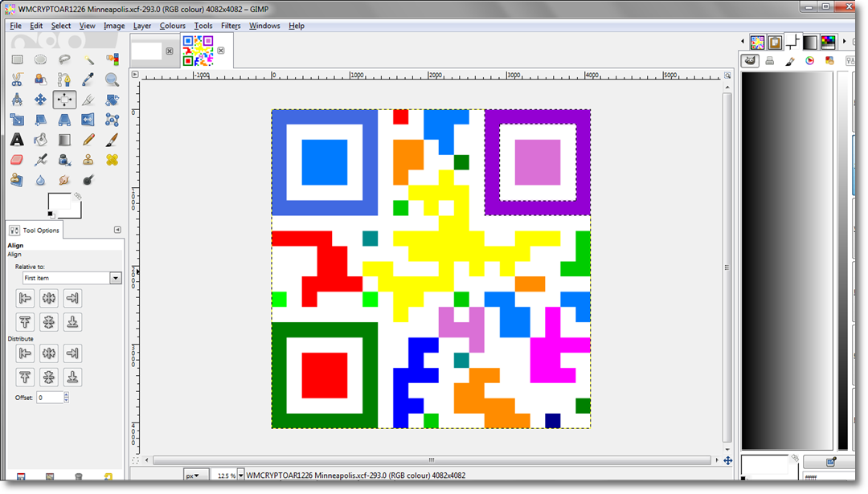
Task: Select the Scissors Select tool
Action: click(x=17, y=80)
